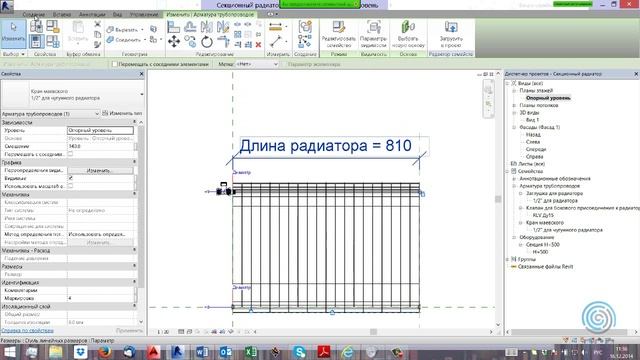Click the Match Type Properties brush icon
The height and width of the screenshot is (360, 640).
pyautogui.click(x=98, y=44)
